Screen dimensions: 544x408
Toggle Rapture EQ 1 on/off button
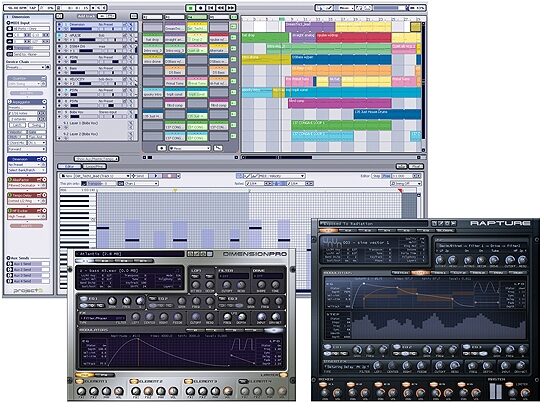[327, 347]
